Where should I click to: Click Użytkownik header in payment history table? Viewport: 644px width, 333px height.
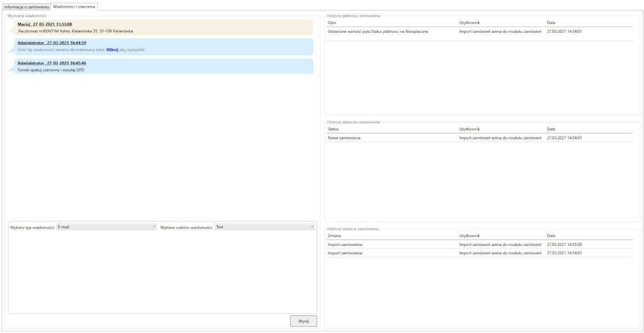coord(469,22)
